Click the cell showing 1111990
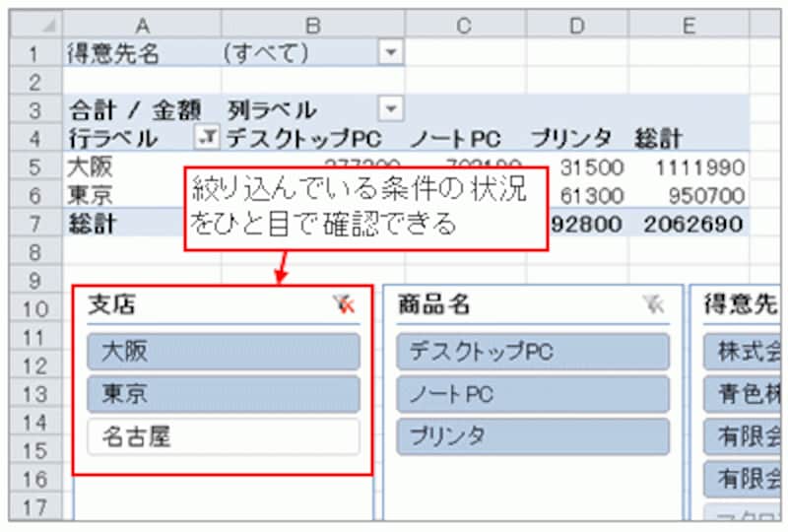The height and width of the screenshot is (532, 788). (x=689, y=166)
